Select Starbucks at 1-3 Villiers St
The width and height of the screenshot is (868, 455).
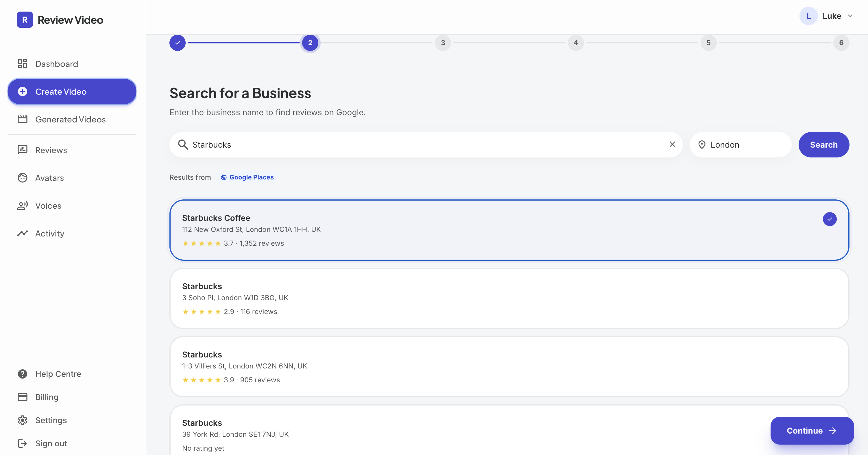coord(509,367)
